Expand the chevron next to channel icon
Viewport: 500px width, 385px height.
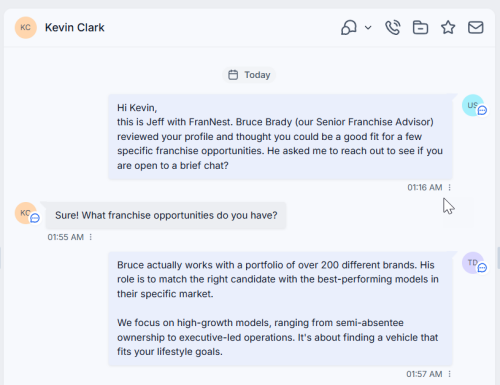click(368, 27)
